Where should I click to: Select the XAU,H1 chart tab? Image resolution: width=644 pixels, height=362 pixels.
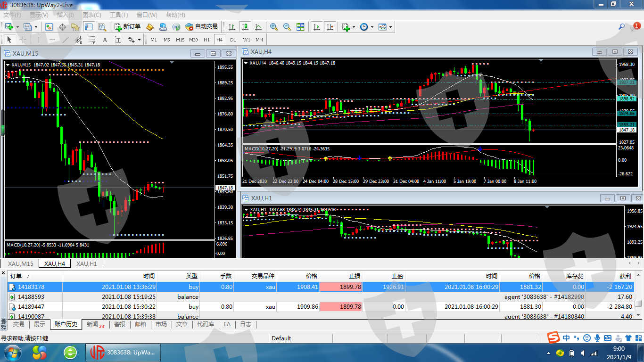tap(87, 264)
